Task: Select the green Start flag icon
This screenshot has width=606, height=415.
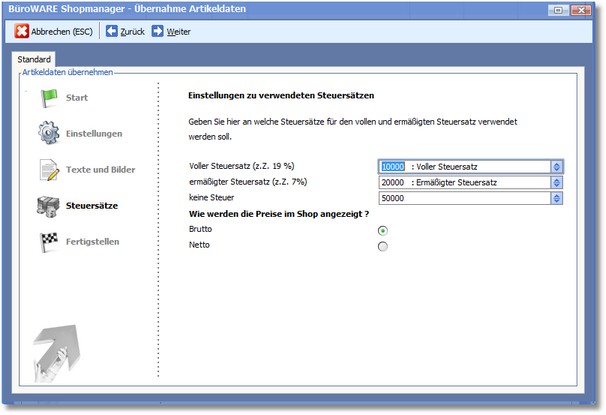Action: coord(50,97)
